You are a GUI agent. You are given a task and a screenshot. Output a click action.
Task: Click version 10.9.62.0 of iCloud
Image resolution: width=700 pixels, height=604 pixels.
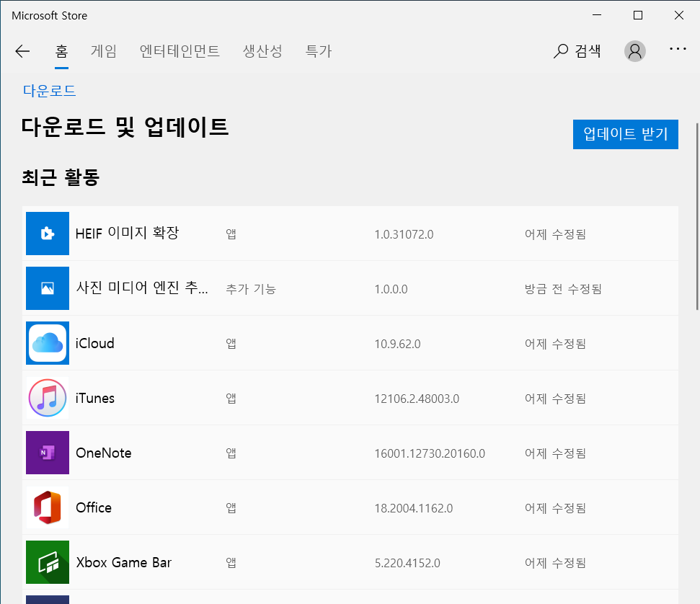397,344
